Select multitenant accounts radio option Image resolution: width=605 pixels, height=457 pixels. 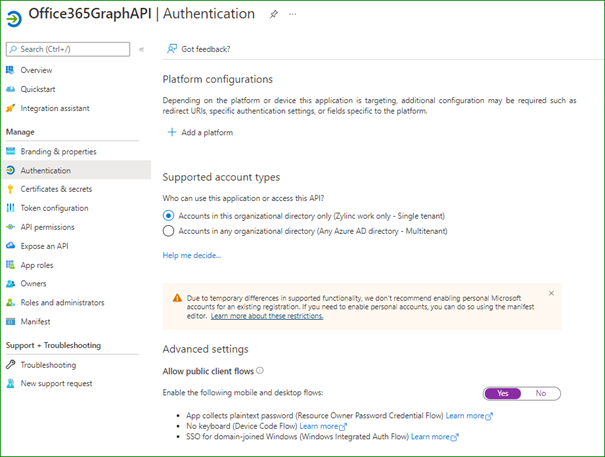click(168, 231)
